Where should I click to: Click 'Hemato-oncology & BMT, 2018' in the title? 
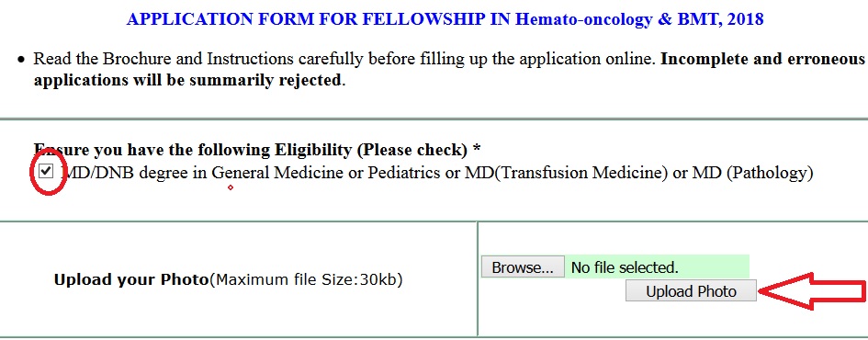click(639, 19)
